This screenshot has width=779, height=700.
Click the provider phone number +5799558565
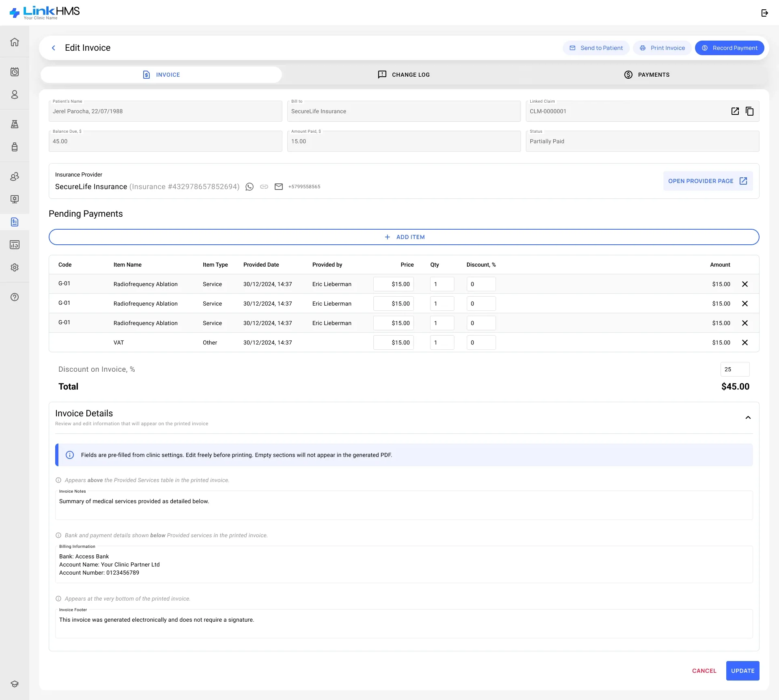(x=304, y=187)
